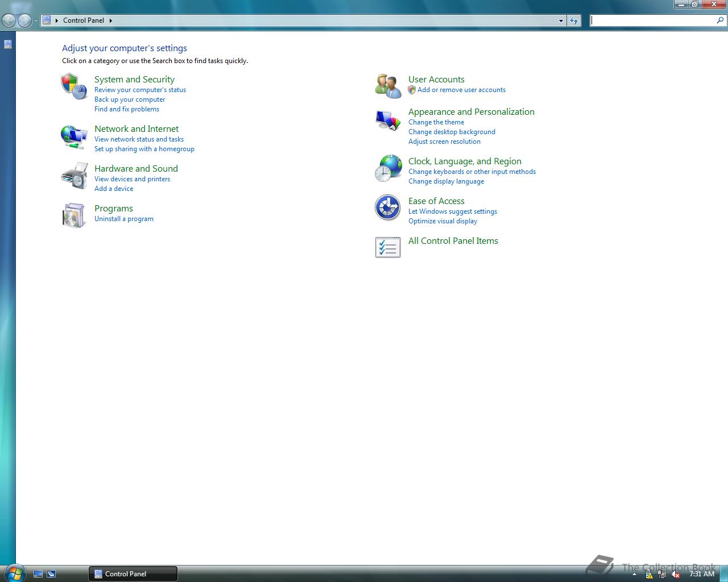
Task: Click the 7:31 AM taskbar clock
Action: point(702,574)
